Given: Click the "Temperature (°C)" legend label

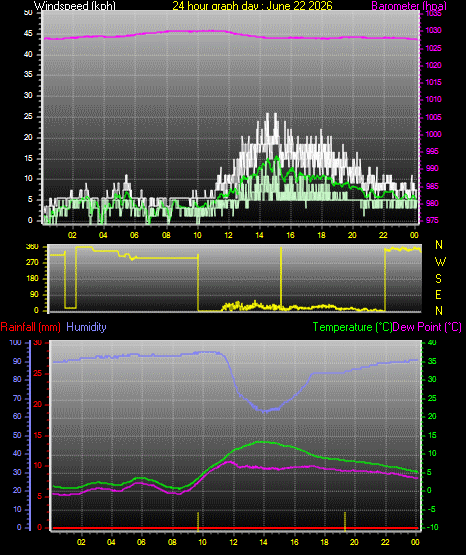Looking at the screenshot, I should (352, 327).
